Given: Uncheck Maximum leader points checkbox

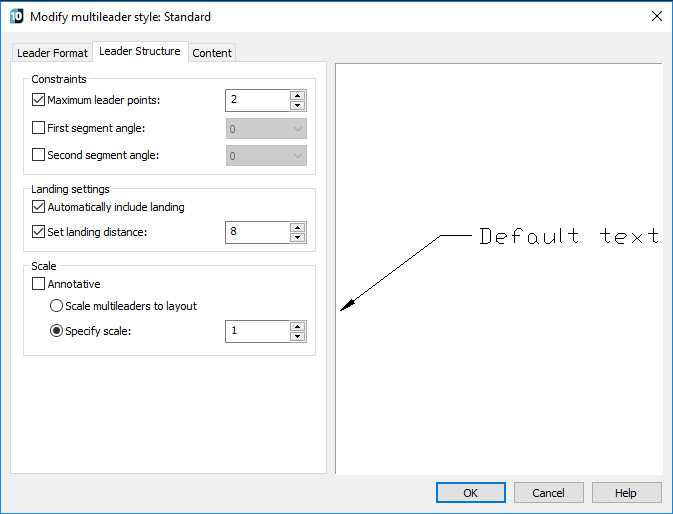Looking at the screenshot, I should pos(39,100).
